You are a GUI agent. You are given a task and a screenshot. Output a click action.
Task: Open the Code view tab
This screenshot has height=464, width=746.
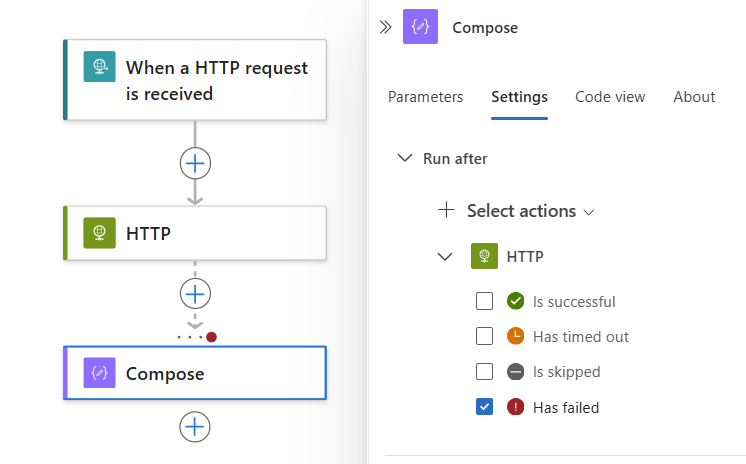coord(610,97)
